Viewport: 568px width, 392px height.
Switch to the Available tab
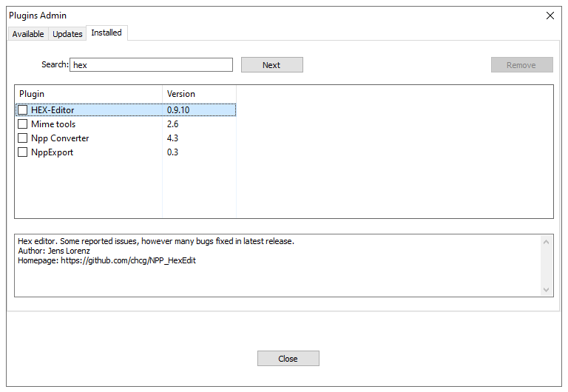pos(28,34)
